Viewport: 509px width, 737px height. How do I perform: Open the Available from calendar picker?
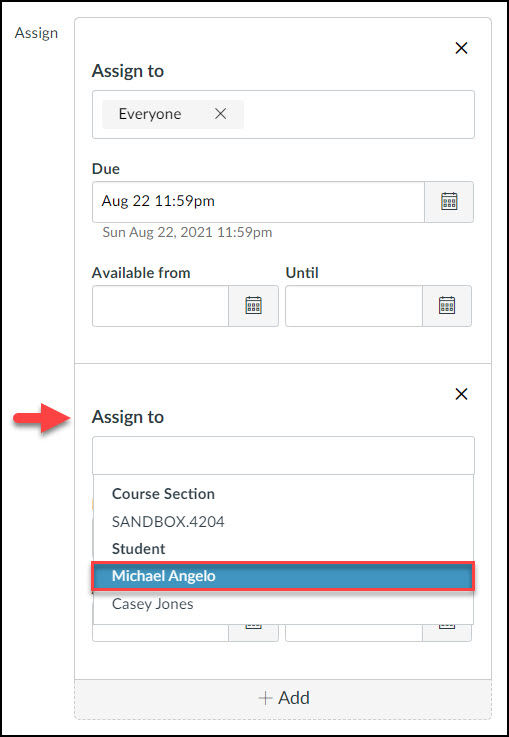point(253,306)
